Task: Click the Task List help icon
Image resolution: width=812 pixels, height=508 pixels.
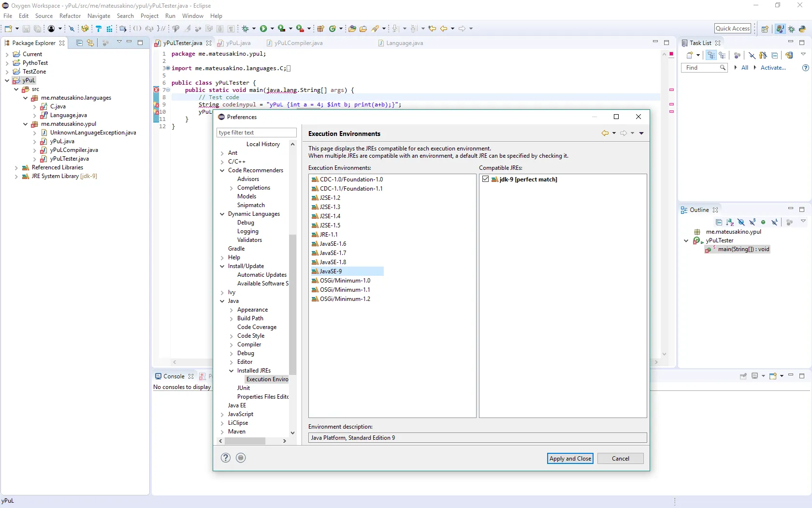Action: 805,68
